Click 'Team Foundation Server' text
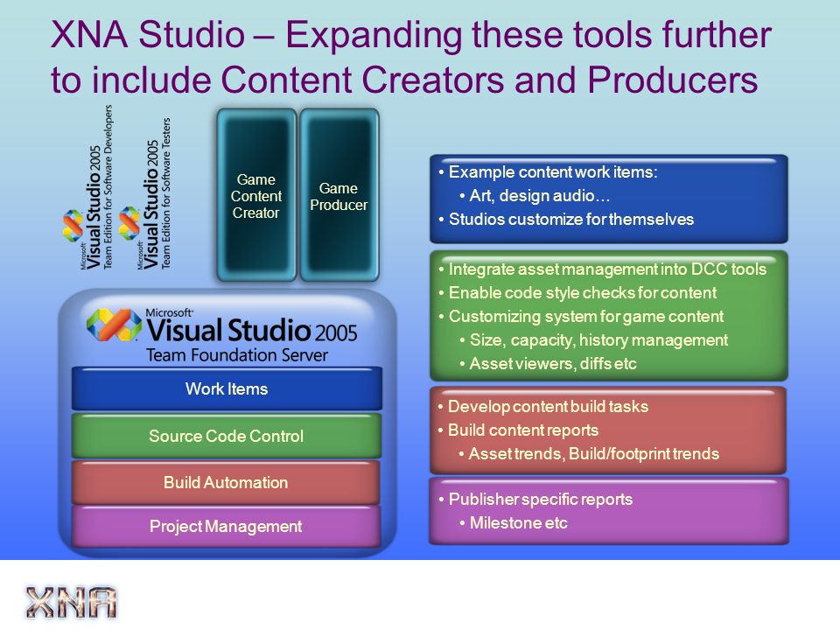The width and height of the screenshot is (840, 630). coord(237,355)
